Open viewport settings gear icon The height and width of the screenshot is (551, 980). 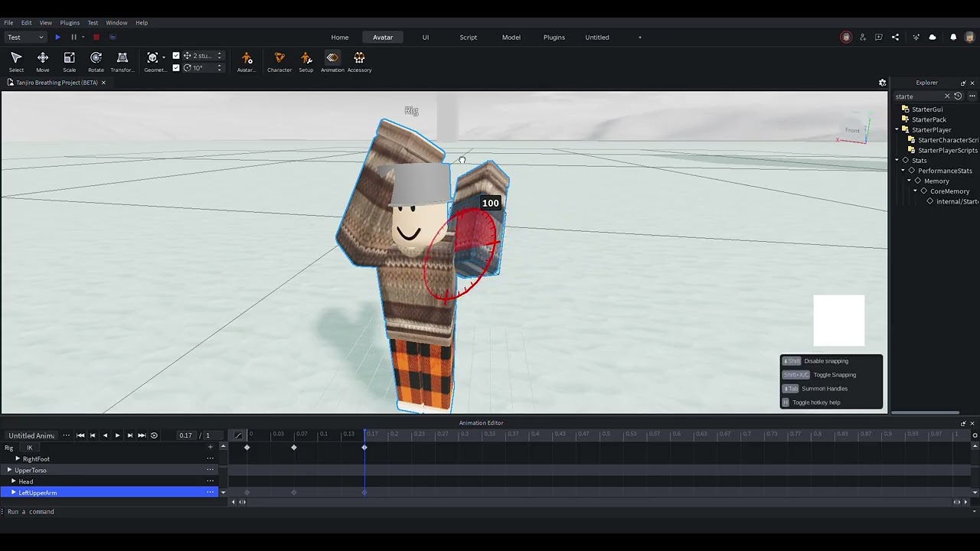point(882,83)
